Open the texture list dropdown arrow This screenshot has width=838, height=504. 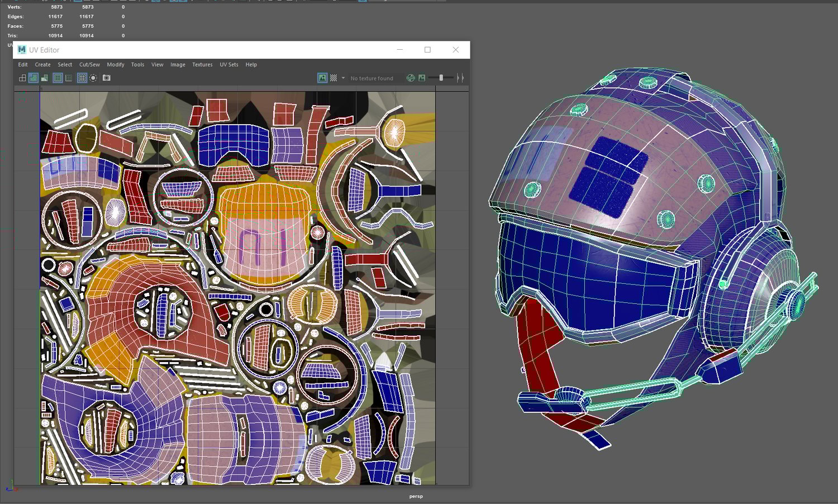[x=343, y=78]
